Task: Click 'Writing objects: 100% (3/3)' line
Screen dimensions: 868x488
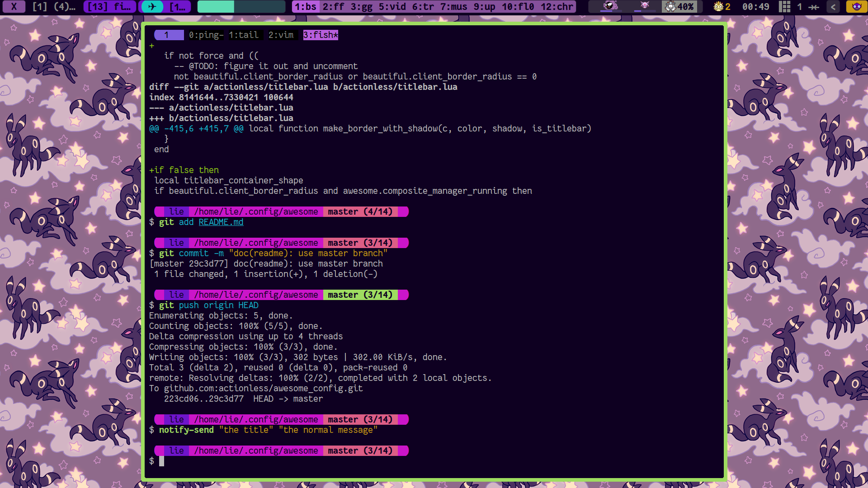Action: 298,357
